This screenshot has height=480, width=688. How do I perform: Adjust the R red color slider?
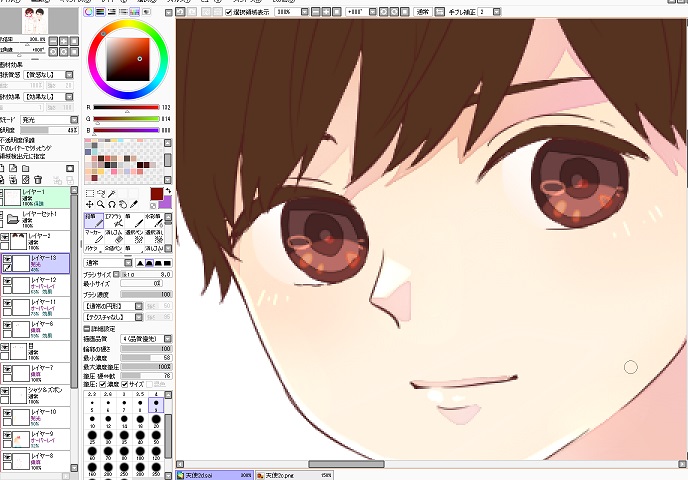[x=126, y=107]
